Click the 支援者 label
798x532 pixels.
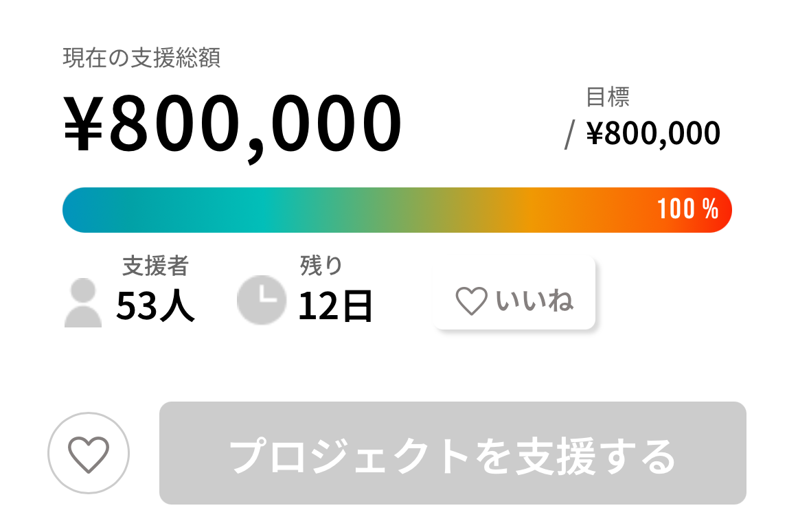click(x=155, y=266)
